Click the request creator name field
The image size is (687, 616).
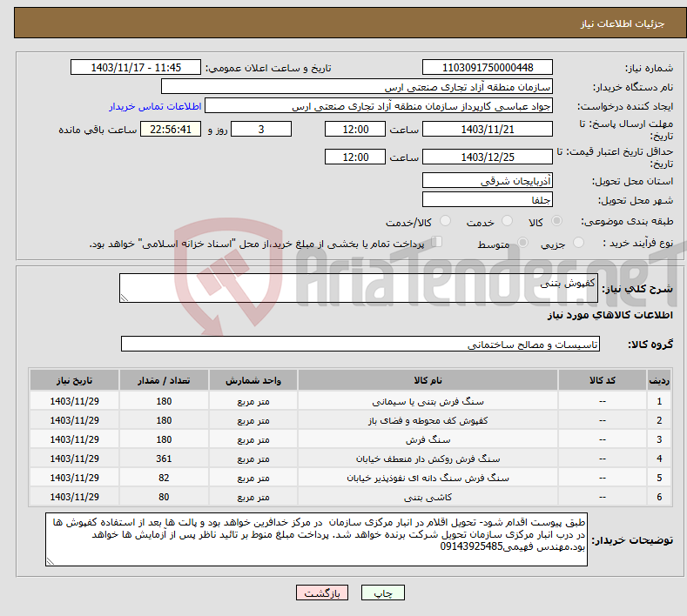tap(379, 106)
